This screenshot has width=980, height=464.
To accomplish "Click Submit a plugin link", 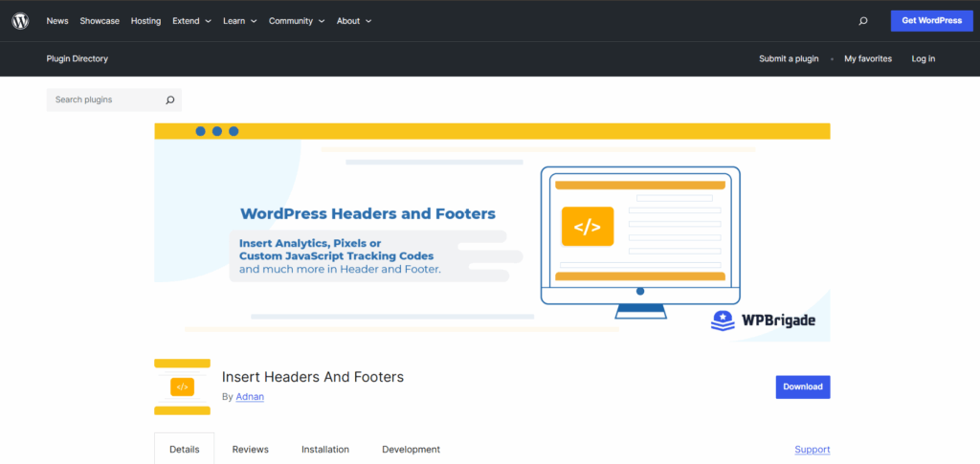I will point(789,58).
